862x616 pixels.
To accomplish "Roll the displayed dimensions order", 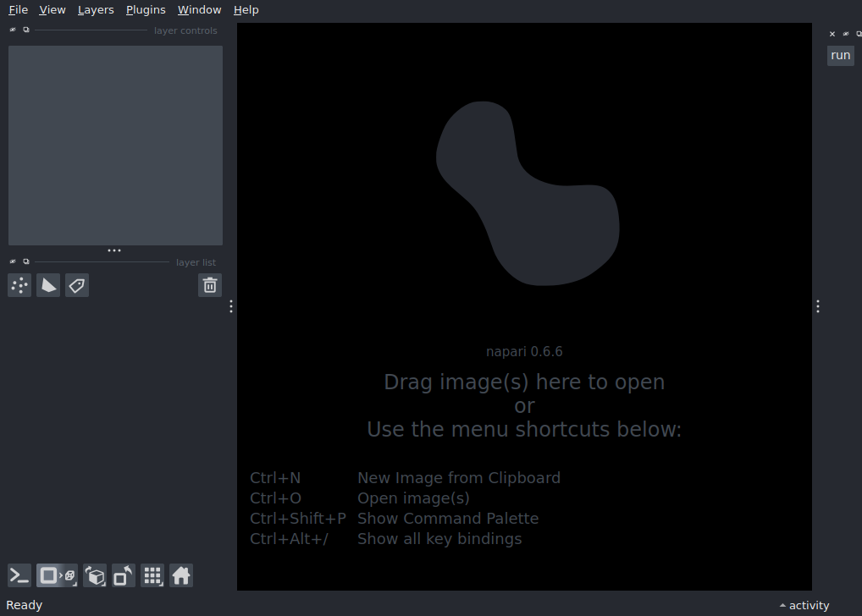I will click(x=95, y=575).
